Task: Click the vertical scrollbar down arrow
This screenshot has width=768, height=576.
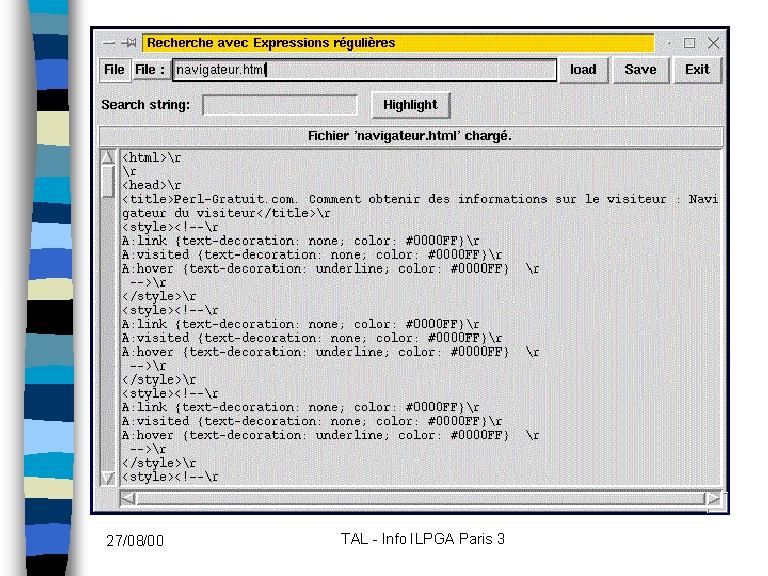Action: coord(108,478)
